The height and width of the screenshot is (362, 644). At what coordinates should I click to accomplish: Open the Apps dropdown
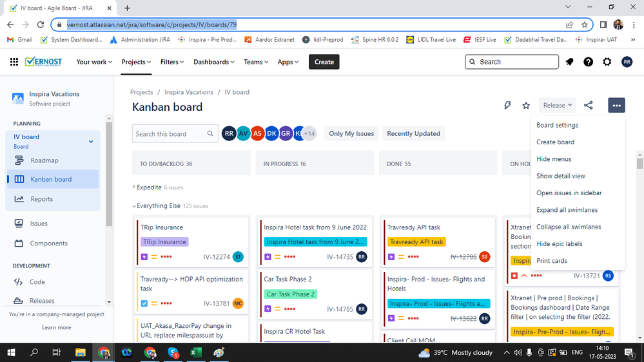pos(288,62)
